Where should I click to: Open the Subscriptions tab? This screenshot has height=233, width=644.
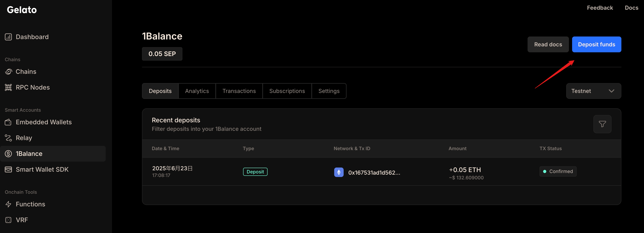pyautogui.click(x=287, y=91)
